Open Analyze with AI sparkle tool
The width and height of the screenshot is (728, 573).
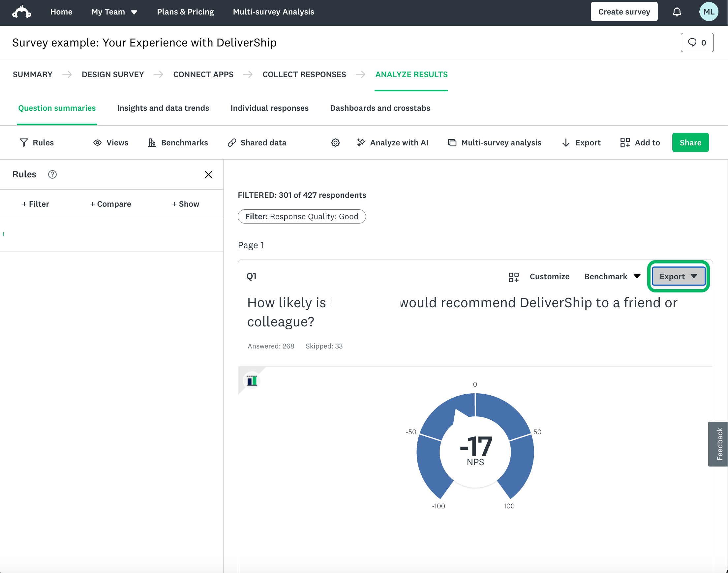(x=392, y=142)
